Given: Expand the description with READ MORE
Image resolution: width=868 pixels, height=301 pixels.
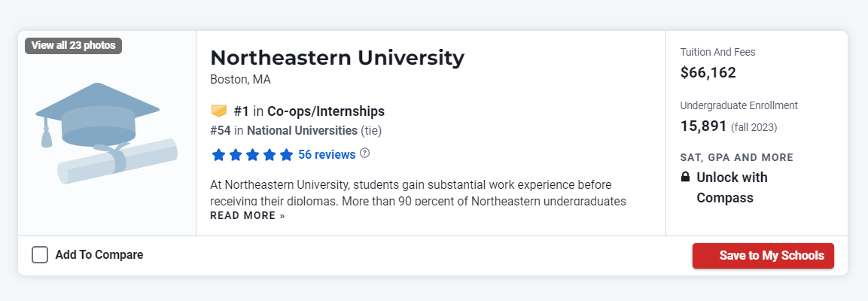Looking at the screenshot, I should pos(248,215).
